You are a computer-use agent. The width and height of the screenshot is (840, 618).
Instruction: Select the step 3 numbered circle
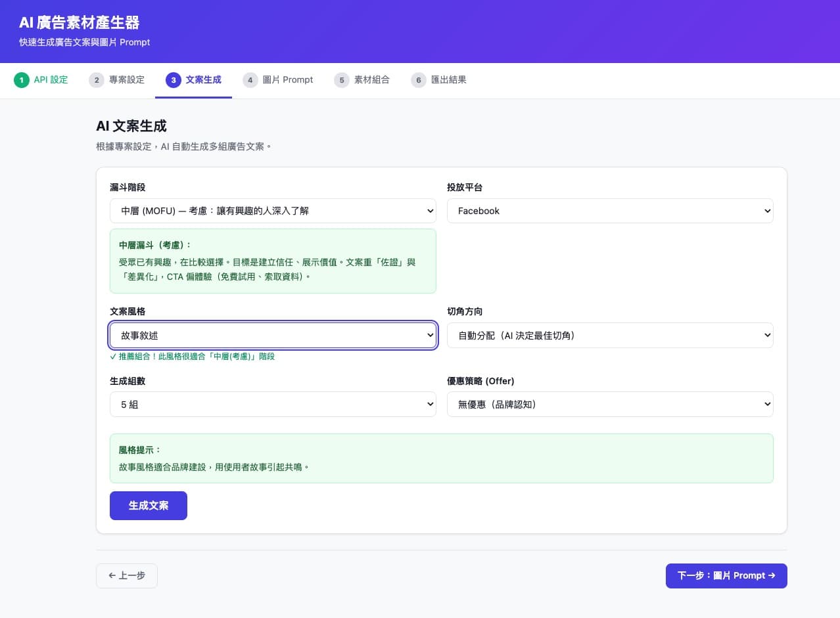tap(173, 79)
